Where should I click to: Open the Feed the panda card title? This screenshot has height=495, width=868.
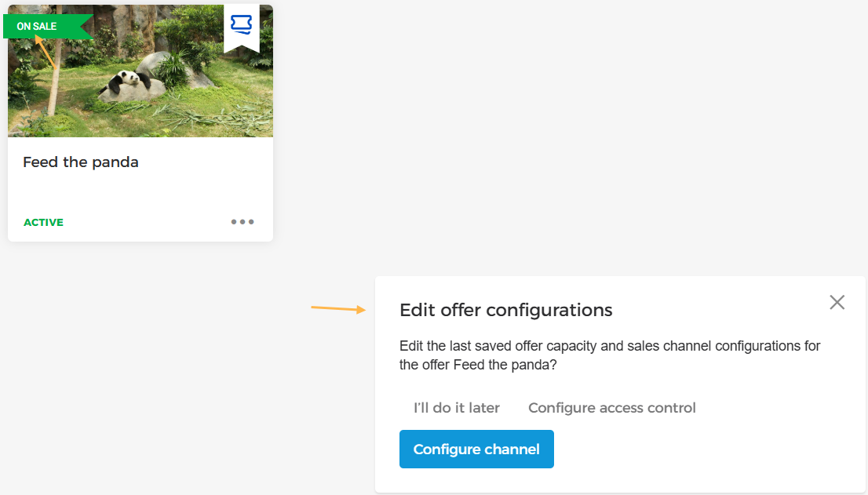click(81, 162)
